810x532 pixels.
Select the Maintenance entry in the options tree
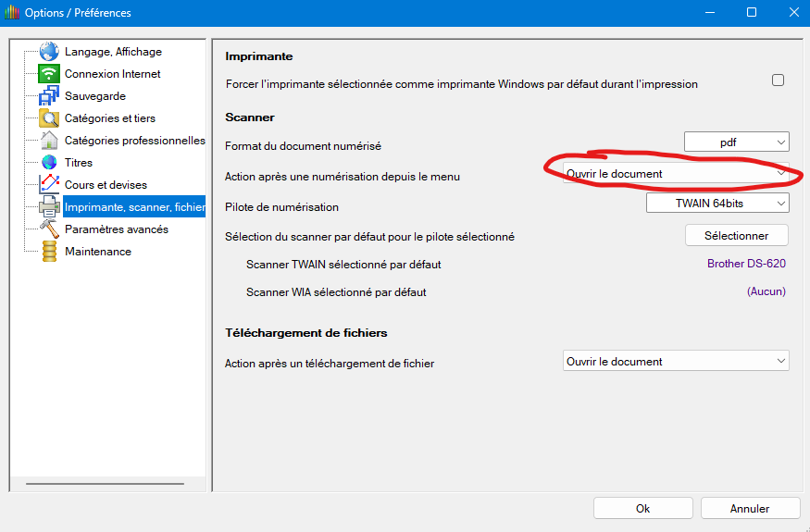tap(97, 252)
